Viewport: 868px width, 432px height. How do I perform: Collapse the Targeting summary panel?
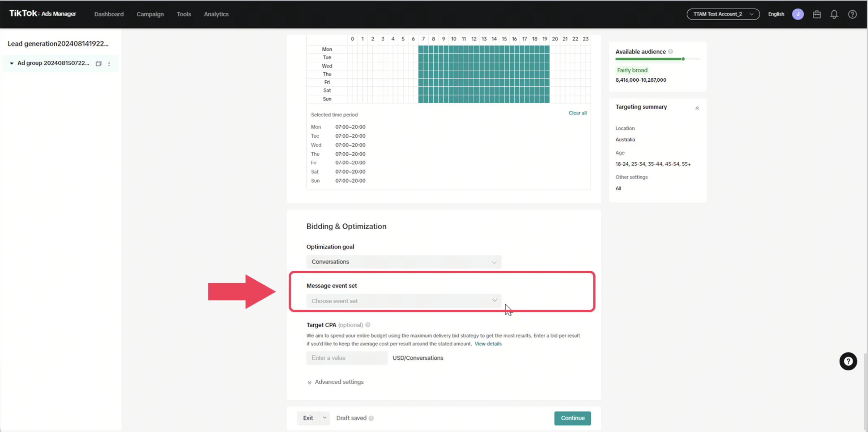click(x=697, y=108)
